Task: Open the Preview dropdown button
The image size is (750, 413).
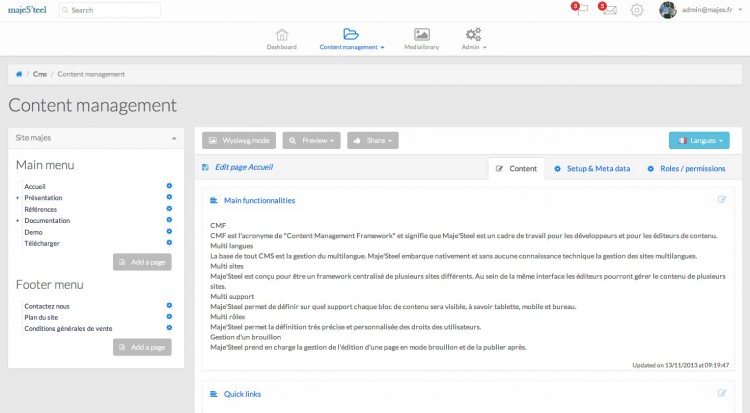Action: [x=311, y=141]
